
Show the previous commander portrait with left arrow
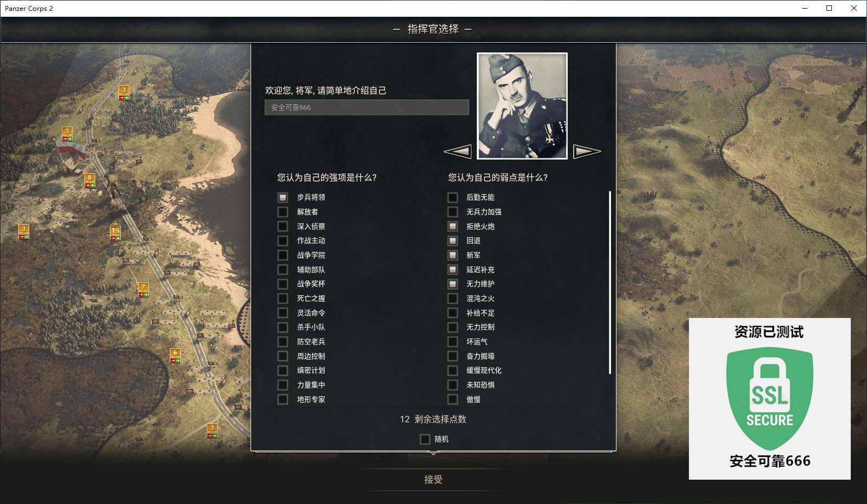tap(458, 152)
